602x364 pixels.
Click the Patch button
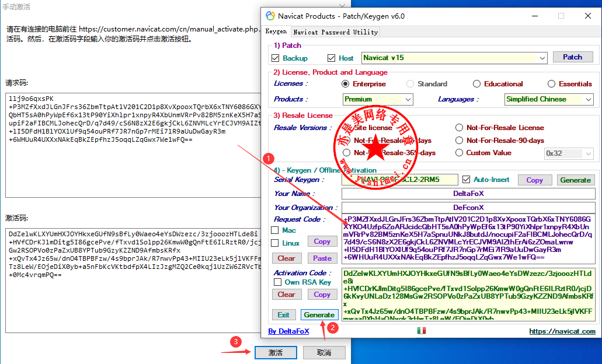point(572,57)
